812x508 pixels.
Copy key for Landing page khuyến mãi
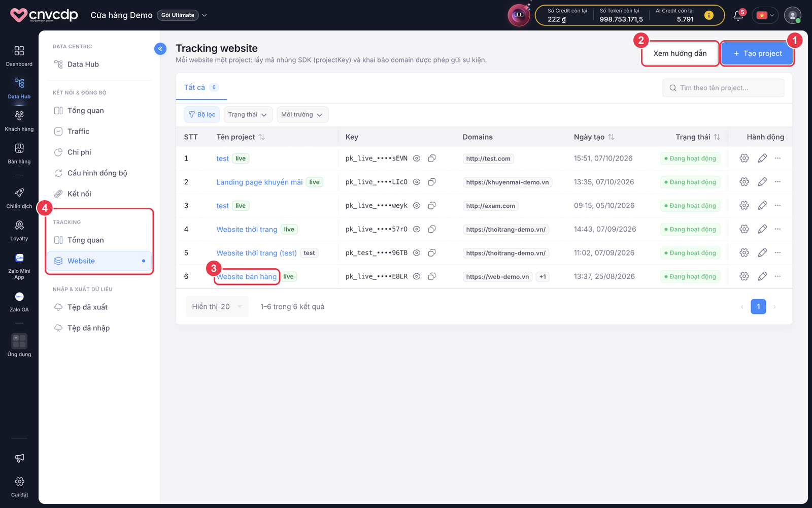pos(432,182)
